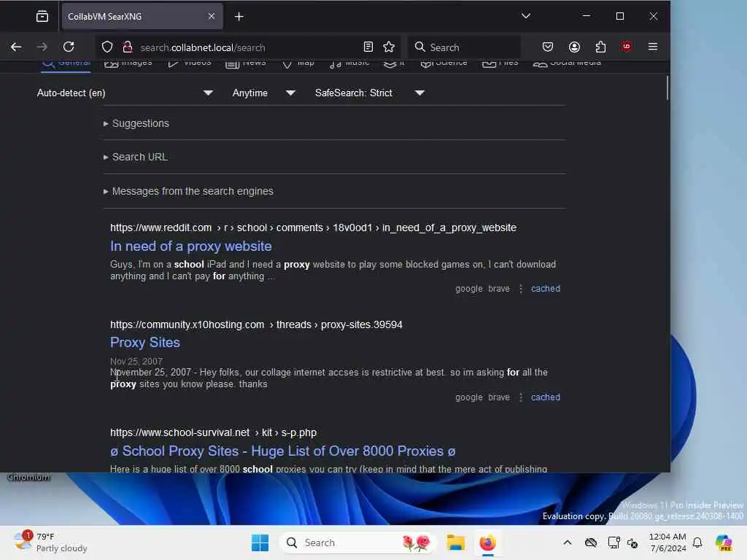Click the Firefox toolbar Search box
This screenshot has height=560, width=747.
(x=465, y=47)
